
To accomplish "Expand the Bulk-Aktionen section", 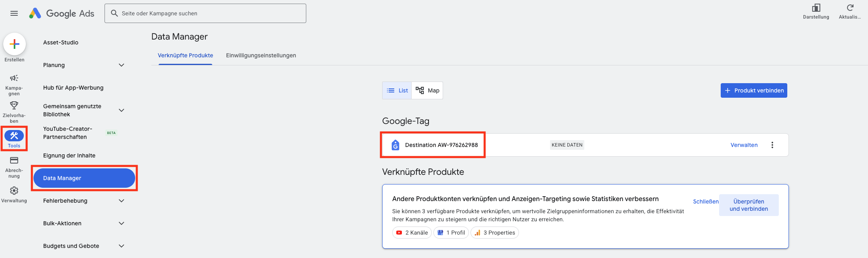I will tap(121, 223).
